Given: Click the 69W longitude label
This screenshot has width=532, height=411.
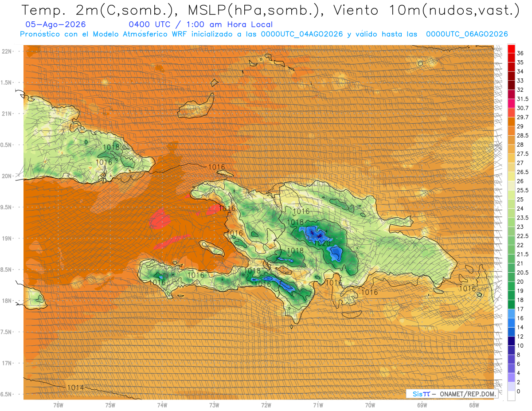Looking at the screenshot, I should pyautogui.click(x=422, y=405).
